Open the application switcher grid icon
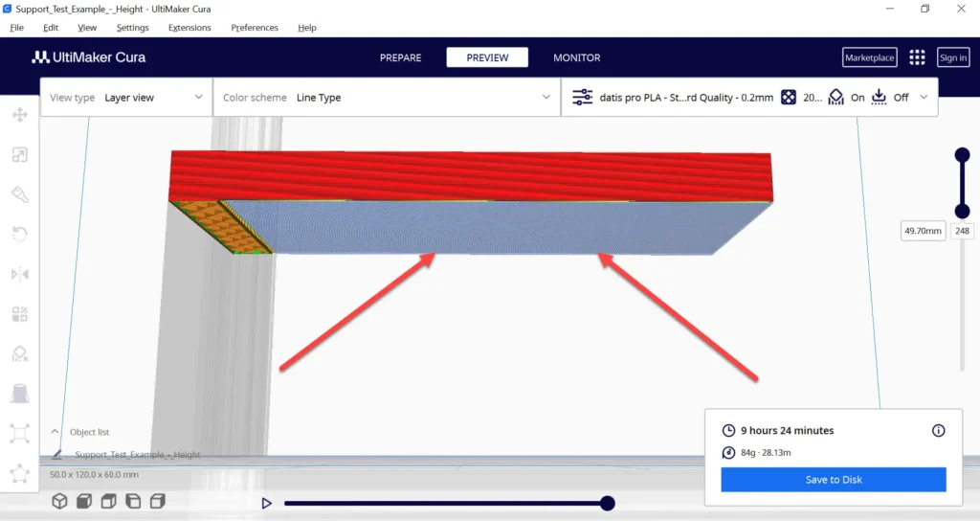Screen dimensions: 980x521 [917, 57]
